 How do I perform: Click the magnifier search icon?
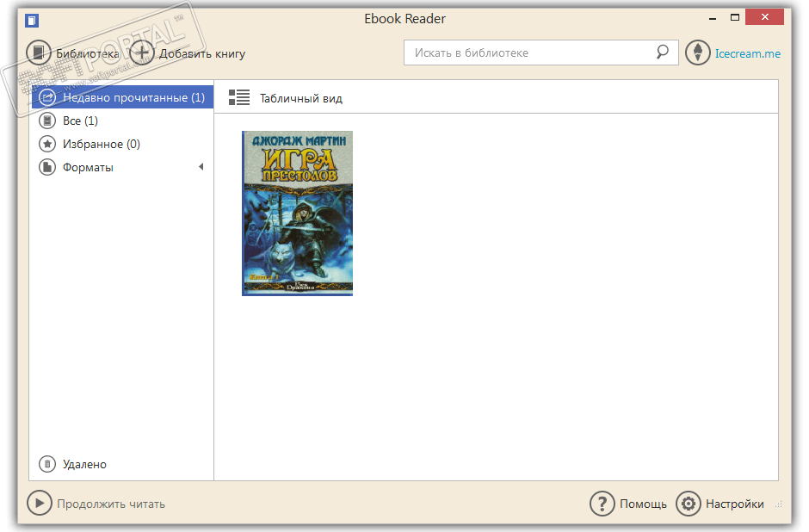coord(662,53)
